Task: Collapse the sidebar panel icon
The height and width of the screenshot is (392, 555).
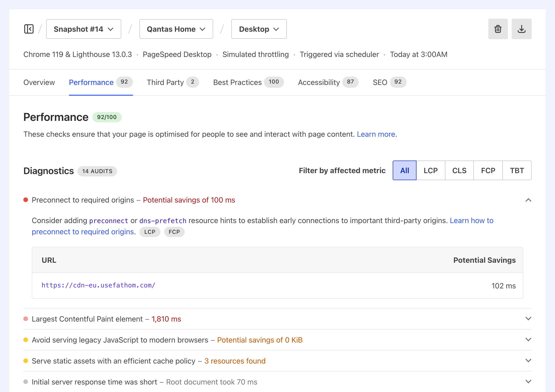Action: [29, 29]
